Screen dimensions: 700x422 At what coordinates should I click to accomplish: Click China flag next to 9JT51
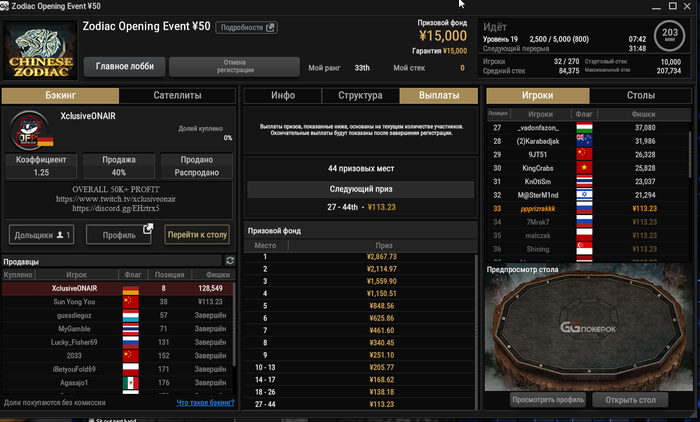584,155
